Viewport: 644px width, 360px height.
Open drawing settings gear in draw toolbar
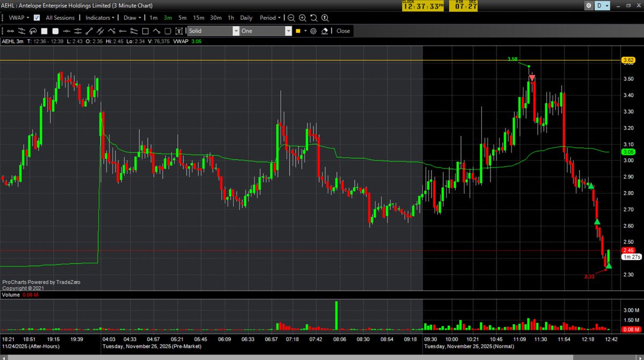[x=313, y=31]
